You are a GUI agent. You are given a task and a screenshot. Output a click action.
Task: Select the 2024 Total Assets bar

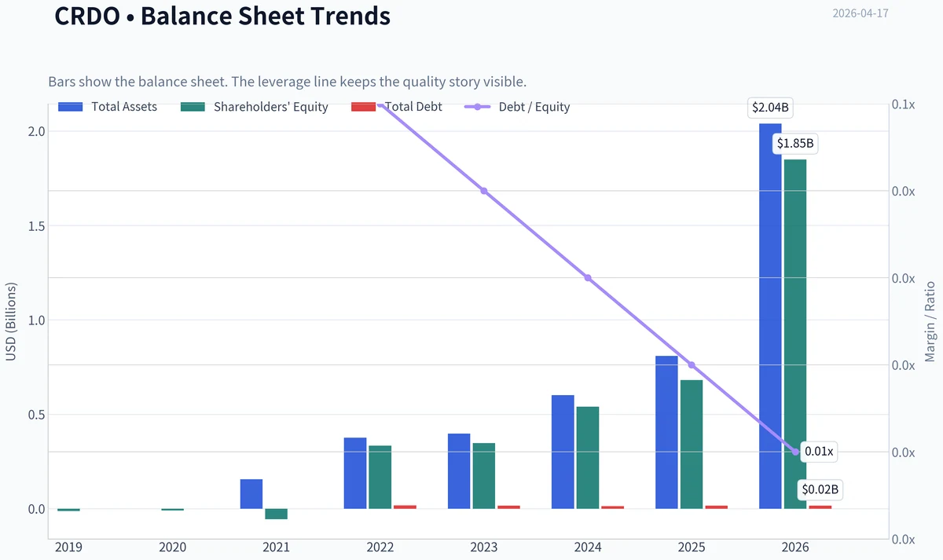click(x=563, y=452)
